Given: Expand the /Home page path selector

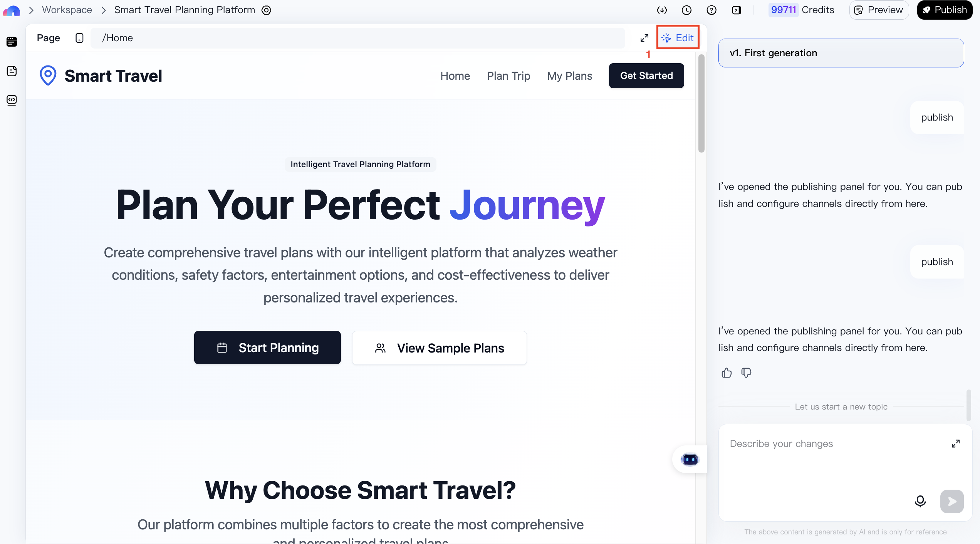Looking at the screenshot, I should tap(356, 38).
